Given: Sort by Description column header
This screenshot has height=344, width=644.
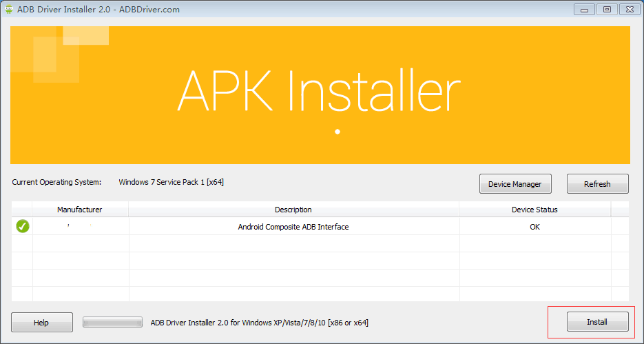Looking at the screenshot, I should (293, 210).
